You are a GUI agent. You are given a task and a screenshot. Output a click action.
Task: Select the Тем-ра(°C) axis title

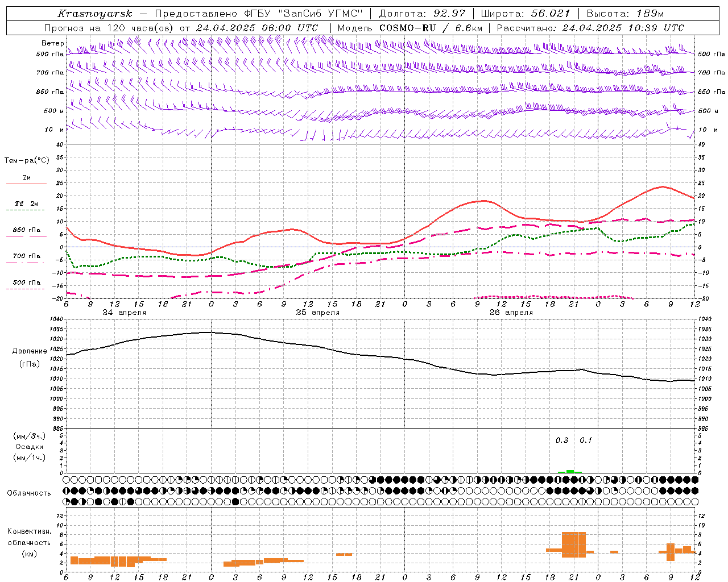[x=27, y=161]
